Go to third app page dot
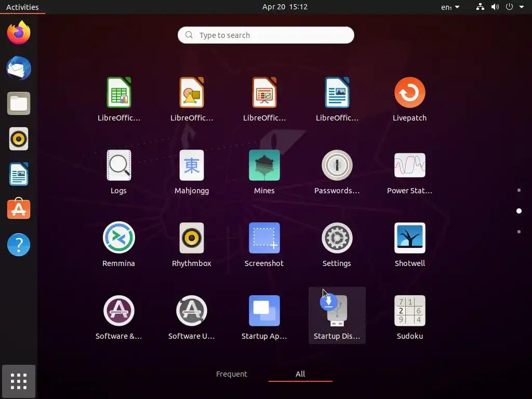The width and height of the screenshot is (532, 399). 519,232
